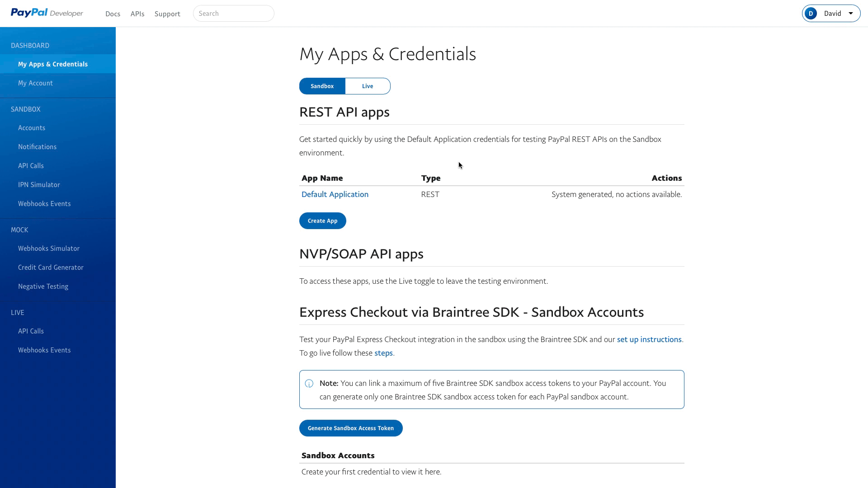
Task: Select Credit Card Generator in sidebar
Action: pos(51,267)
